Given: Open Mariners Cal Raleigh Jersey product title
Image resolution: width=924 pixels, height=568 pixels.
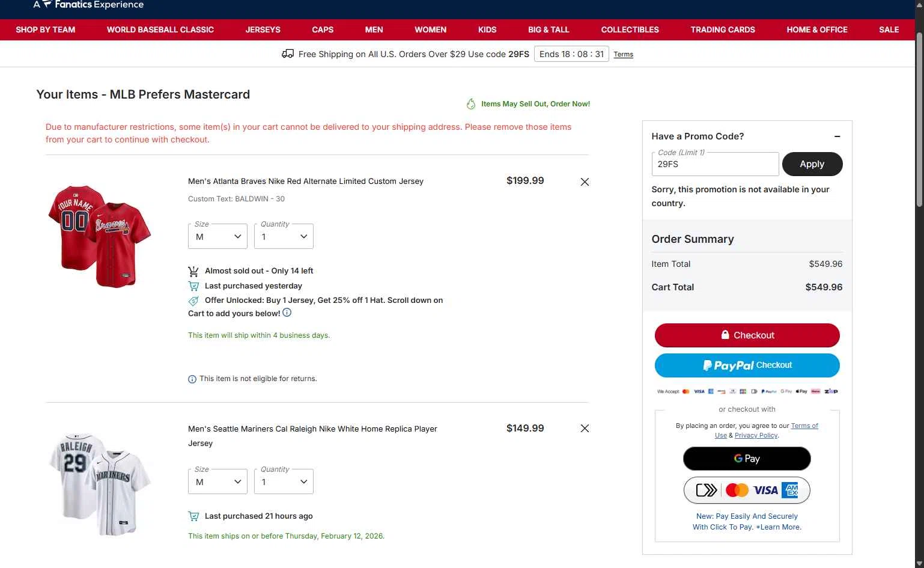Looking at the screenshot, I should click(312, 436).
